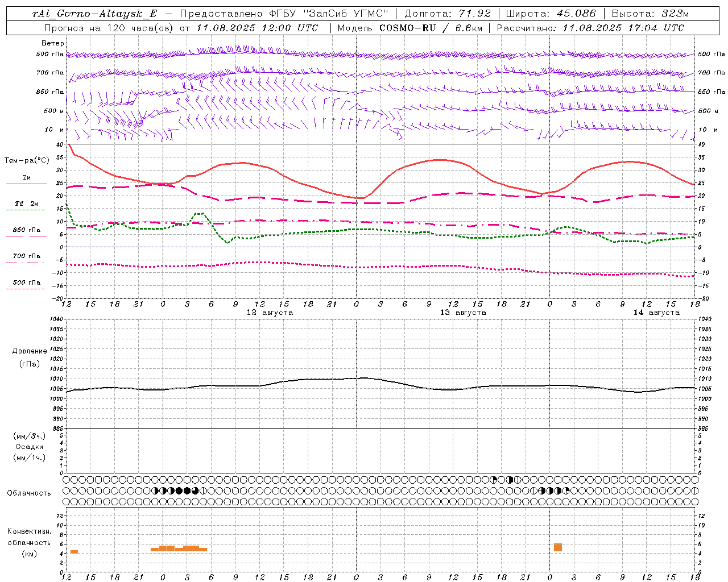This screenshot has width=728, height=582.
Task: Click the 700 гПа temperature legend entry
Action: tap(26, 256)
